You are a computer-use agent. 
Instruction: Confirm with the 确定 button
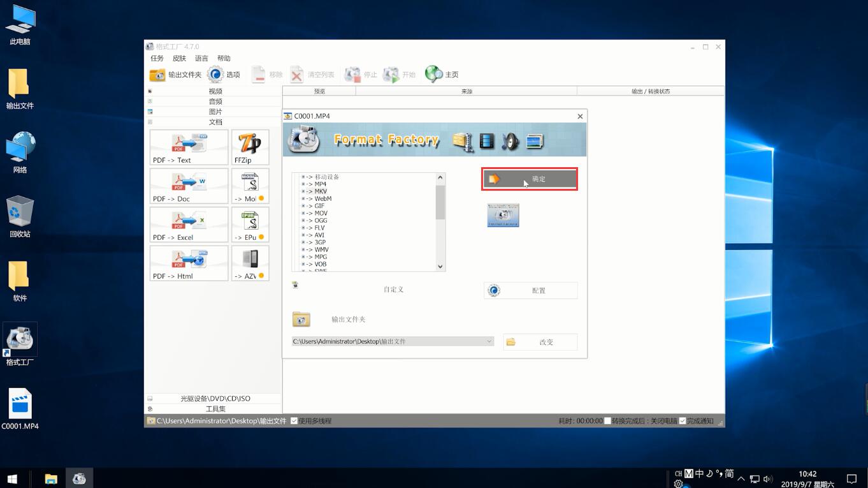[530, 179]
